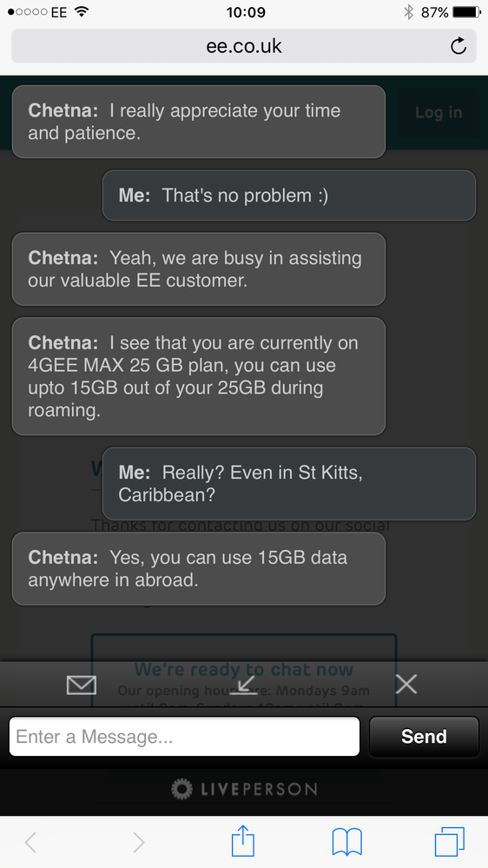Close the live chat with X icon
This screenshot has height=868, width=488.
coord(406,686)
